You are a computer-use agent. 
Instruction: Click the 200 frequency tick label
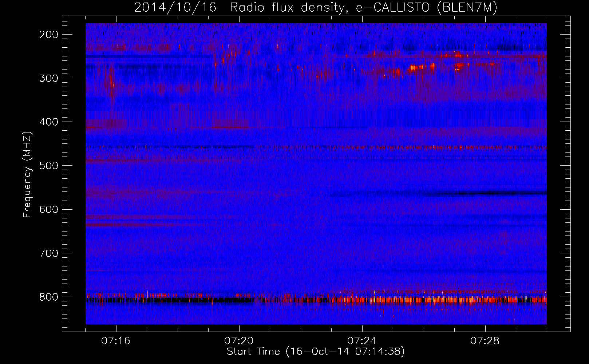49,35
